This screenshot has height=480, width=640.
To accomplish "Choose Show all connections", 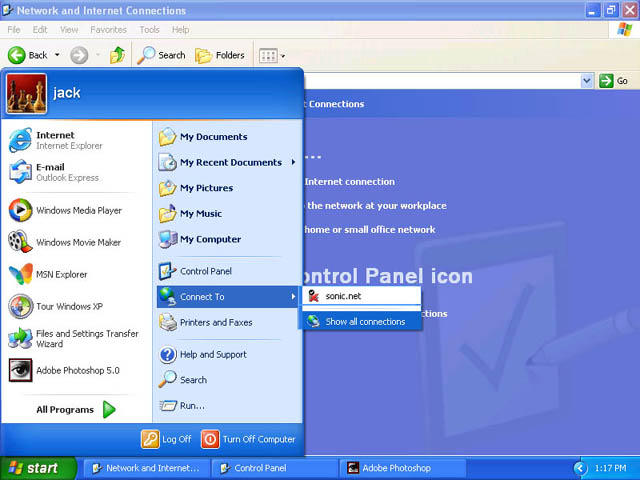I will point(361,322).
